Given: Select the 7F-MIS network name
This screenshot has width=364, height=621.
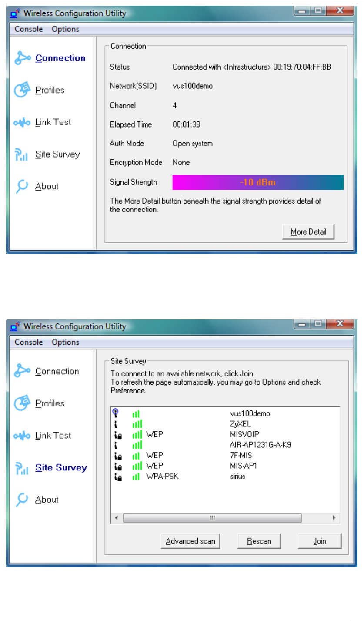Looking at the screenshot, I should coord(240,456).
